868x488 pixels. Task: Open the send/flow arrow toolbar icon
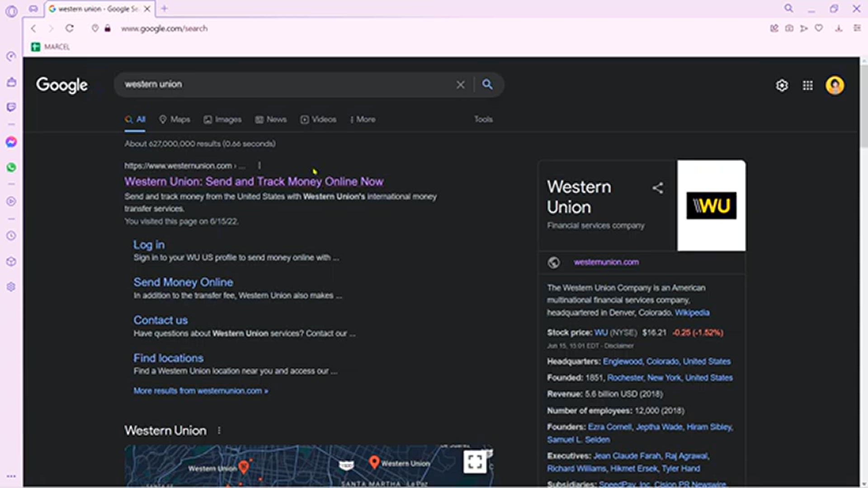click(803, 28)
